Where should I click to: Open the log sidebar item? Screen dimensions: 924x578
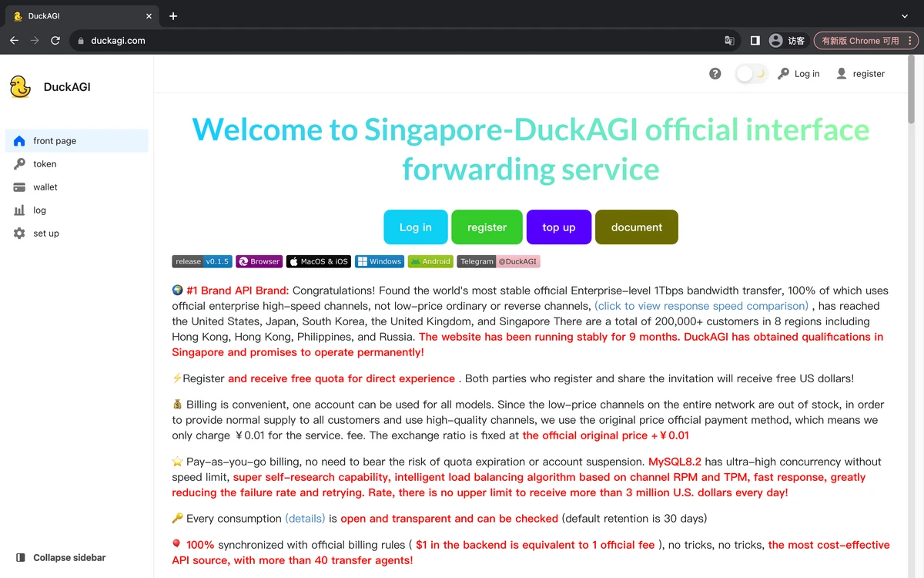click(x=76, y=210)
